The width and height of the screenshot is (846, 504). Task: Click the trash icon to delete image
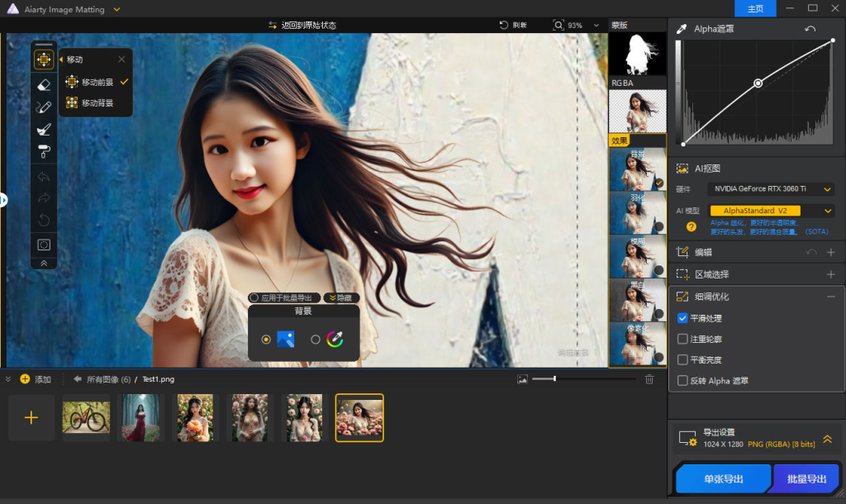(x=649, y=379)
